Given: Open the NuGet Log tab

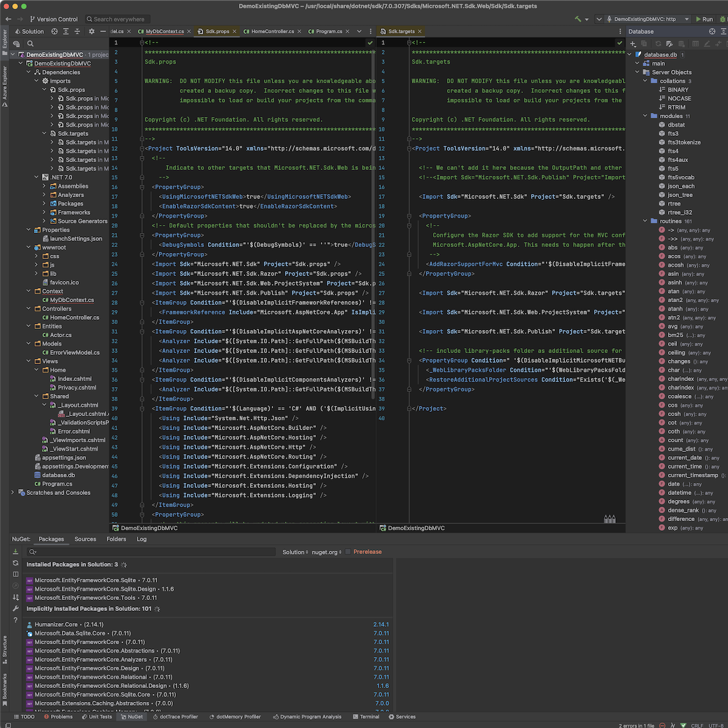Looking at the screenshot, I should [141, 539].
